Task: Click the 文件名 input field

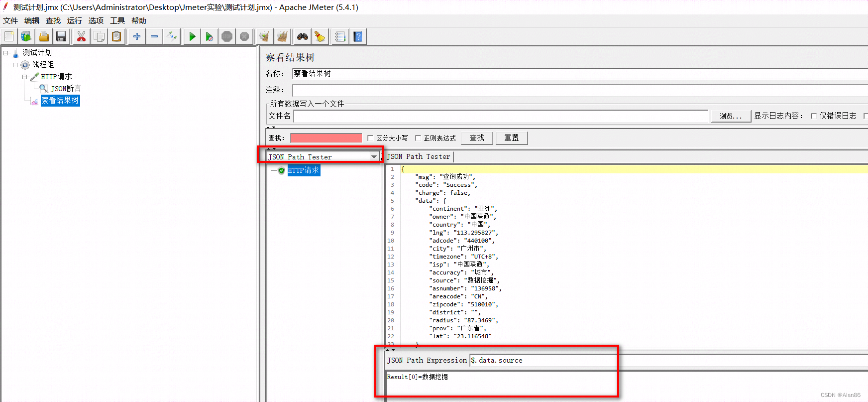Action: click(x=501, y=116)
